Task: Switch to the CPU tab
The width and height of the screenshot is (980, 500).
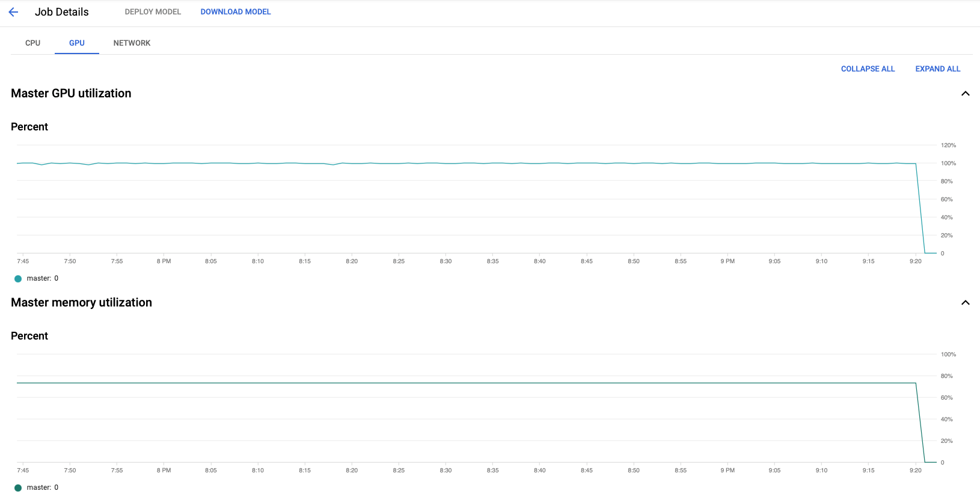Action: click(x=32, y=43)
